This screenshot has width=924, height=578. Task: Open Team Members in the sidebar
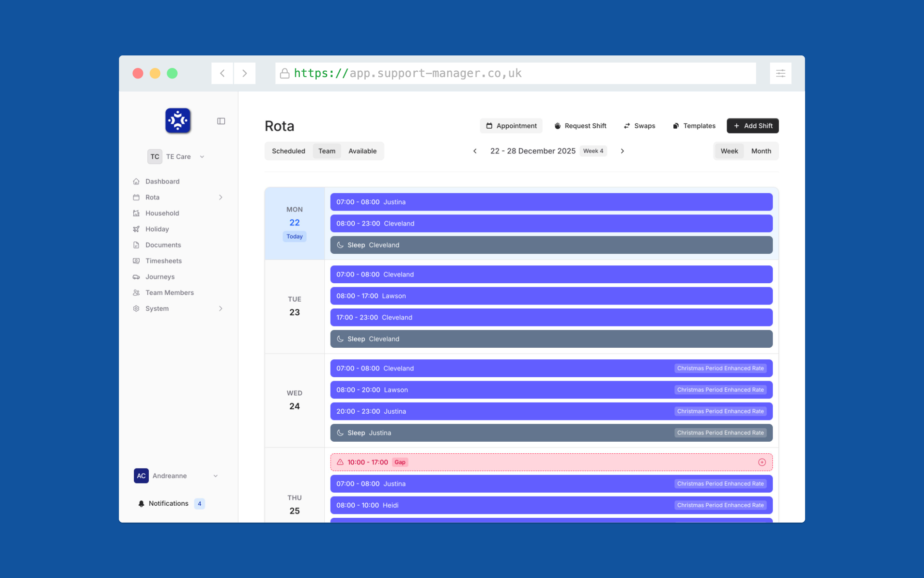169,292
